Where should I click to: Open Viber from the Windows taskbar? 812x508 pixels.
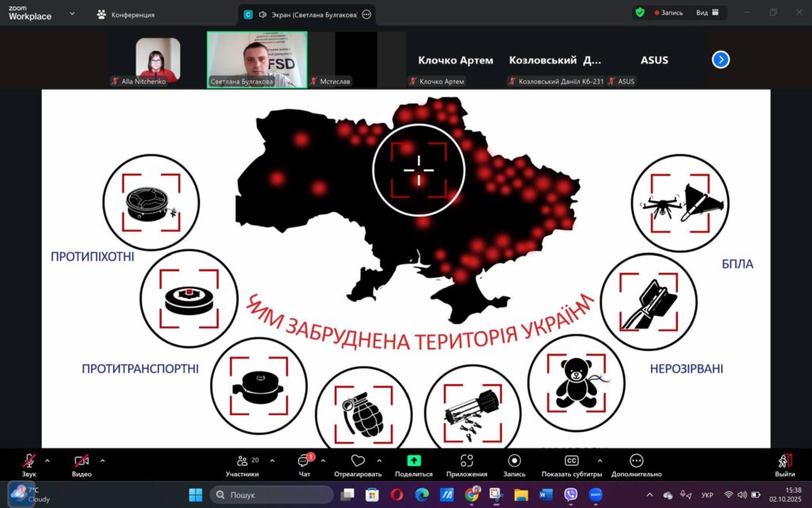tap(570, 495)
